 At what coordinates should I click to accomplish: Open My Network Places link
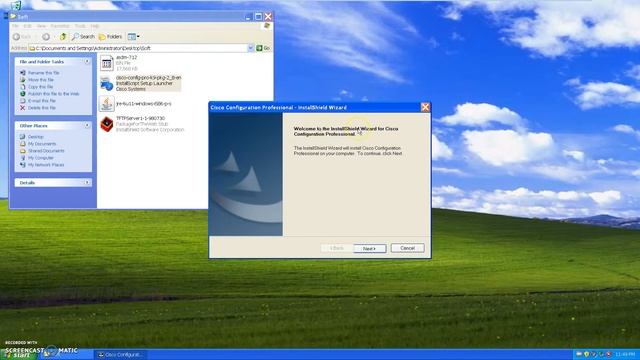tap(46, 164)
